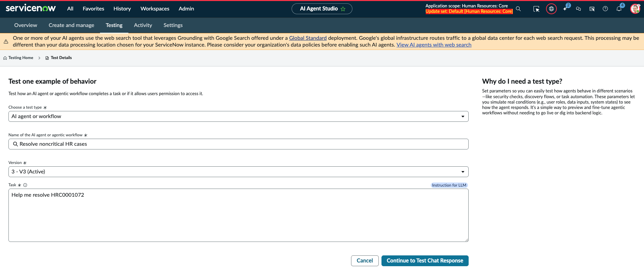Switch to the Activity tab
The height and width of the screenshot is (278, 644).
(143, 25)
